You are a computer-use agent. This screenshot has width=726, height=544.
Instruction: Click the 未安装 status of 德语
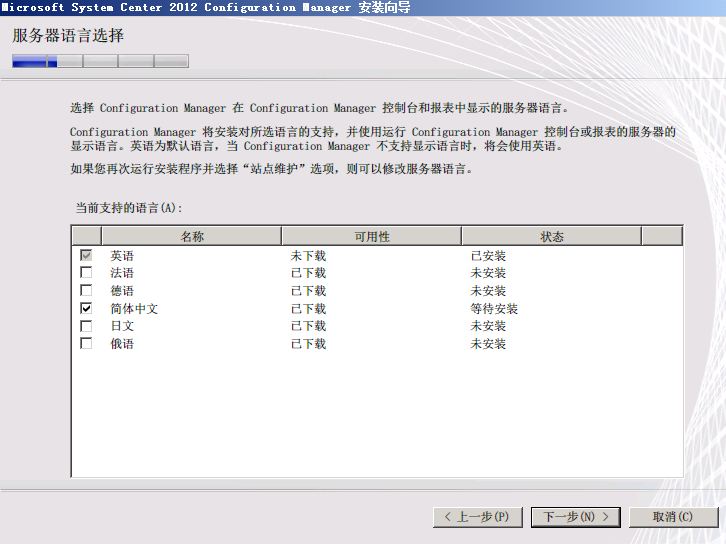tap(488, 291)
